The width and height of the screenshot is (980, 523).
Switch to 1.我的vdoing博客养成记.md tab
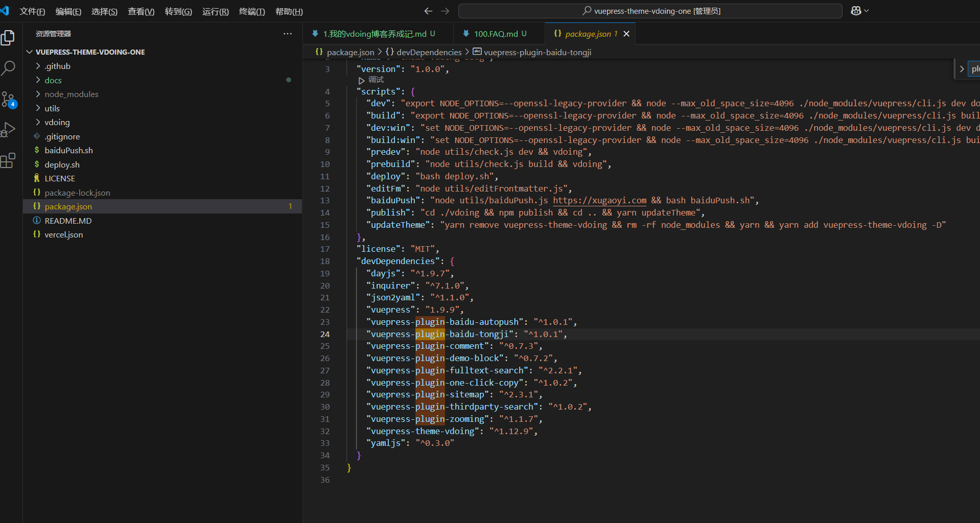[378, 34]
